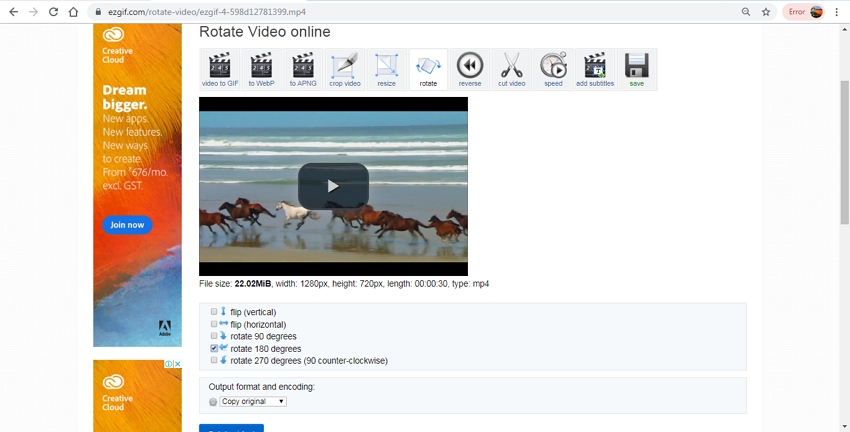The width and height of the screenshot is (850, 432).
Task: Click the add subtitles tool
Action: coord(595,69)
